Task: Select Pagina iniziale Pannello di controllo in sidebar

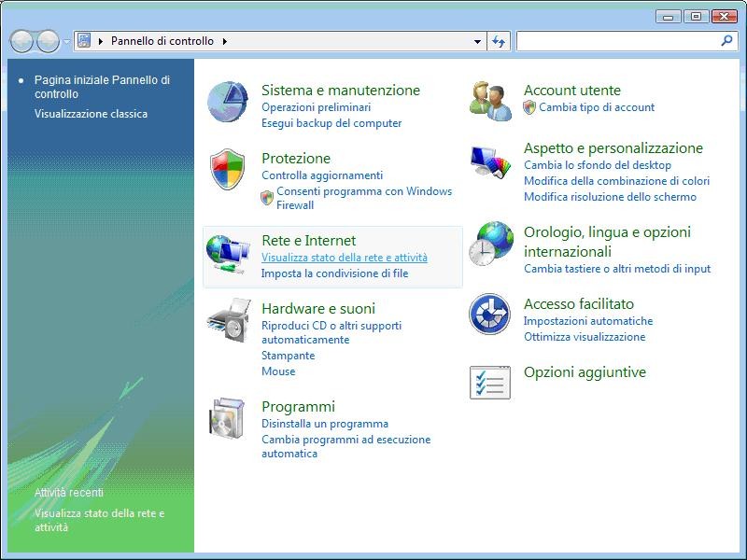Action: pyautogui.click(x=102, y=87)
